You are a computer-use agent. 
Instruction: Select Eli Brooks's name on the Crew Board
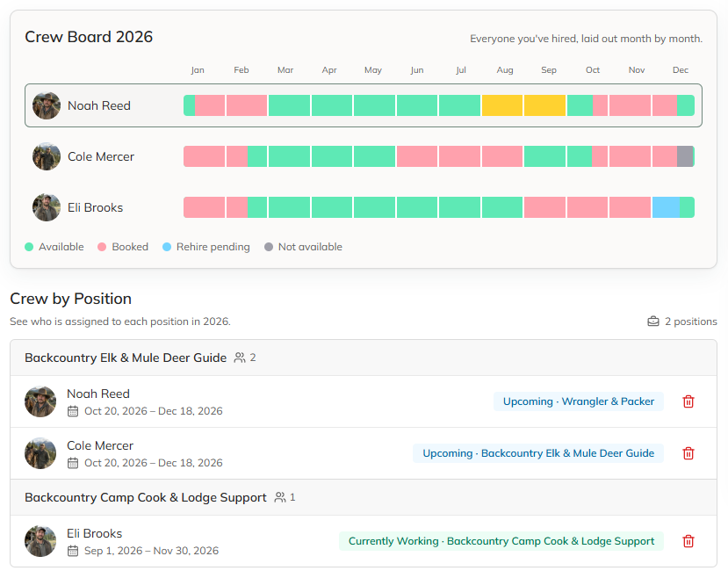tap(95, 207)
